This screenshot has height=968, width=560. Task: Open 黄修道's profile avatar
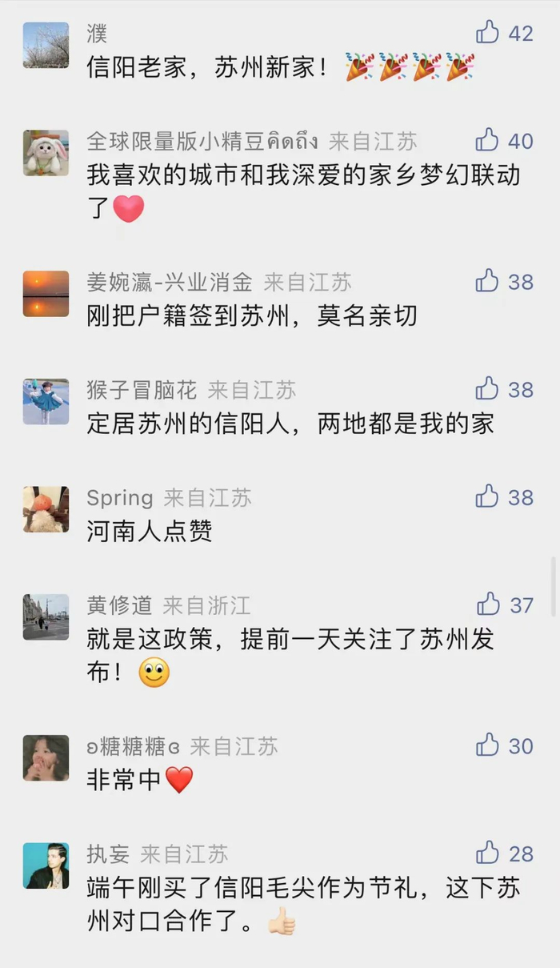point(46,617)
